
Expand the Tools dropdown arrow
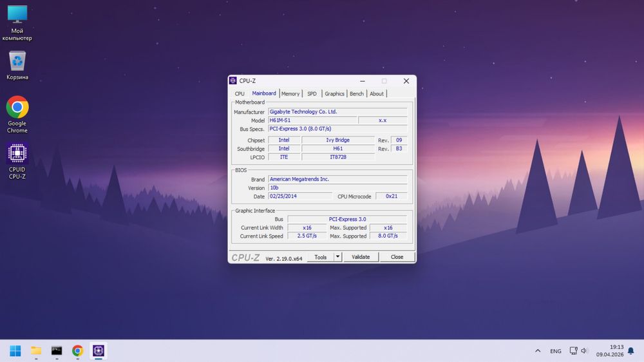(x=337, y=257)
